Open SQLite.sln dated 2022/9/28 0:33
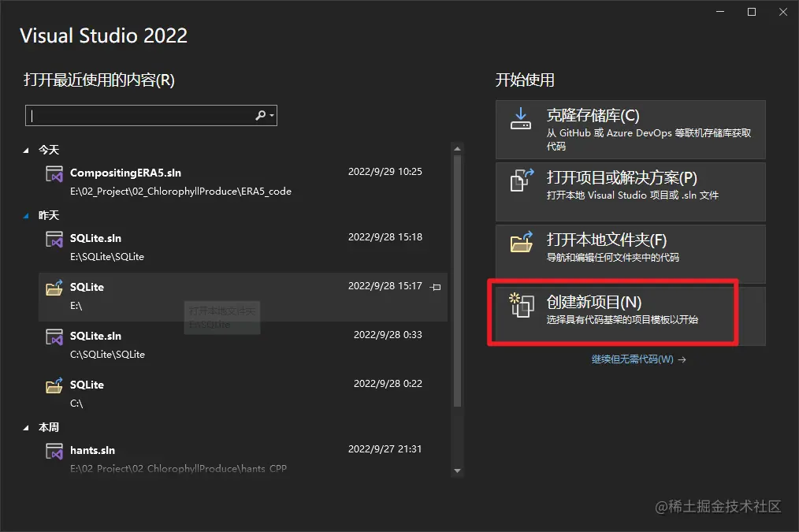The height and width of the screenshot is (532, 799). coord(243,345)
